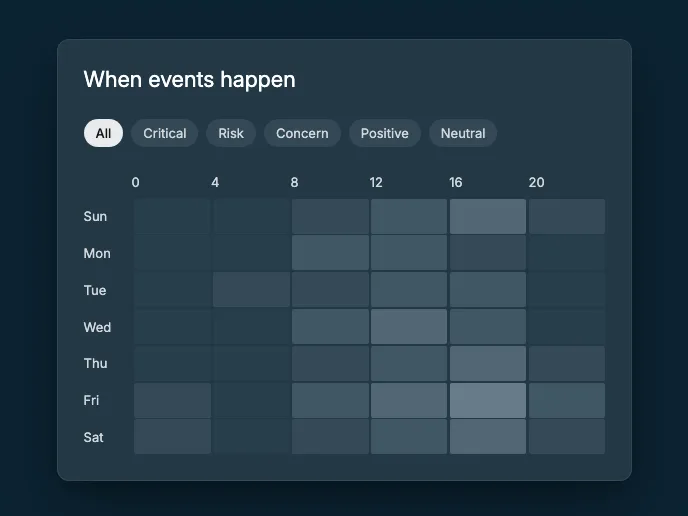This screenshot has width=688, height=516.
Task: Select the Sunday 12-16 heatmap cell
Action: (409, 216)
